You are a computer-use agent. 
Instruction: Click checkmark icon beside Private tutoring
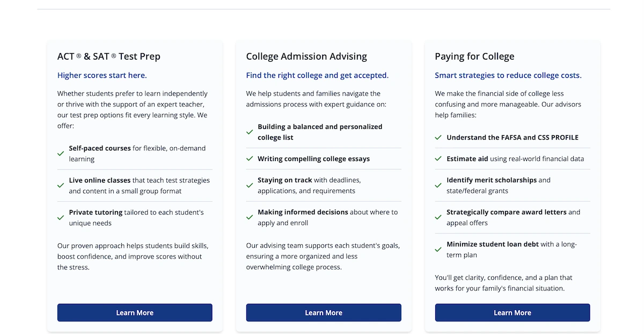pos(61,217)
